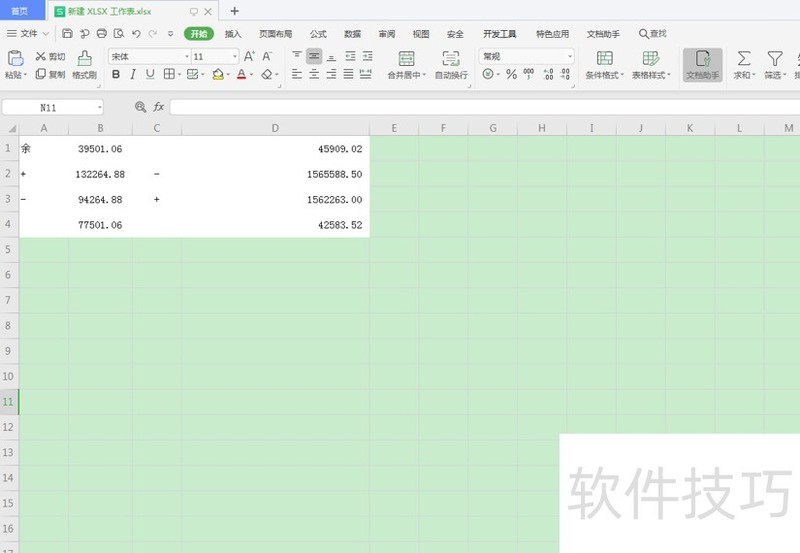This screenshot has width=800, height=553.
Task: Toggle italic formatting
Action: pos(133,74)
